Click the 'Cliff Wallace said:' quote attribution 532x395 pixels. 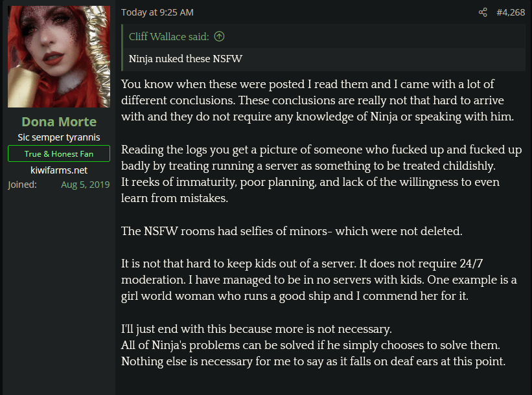170,36
